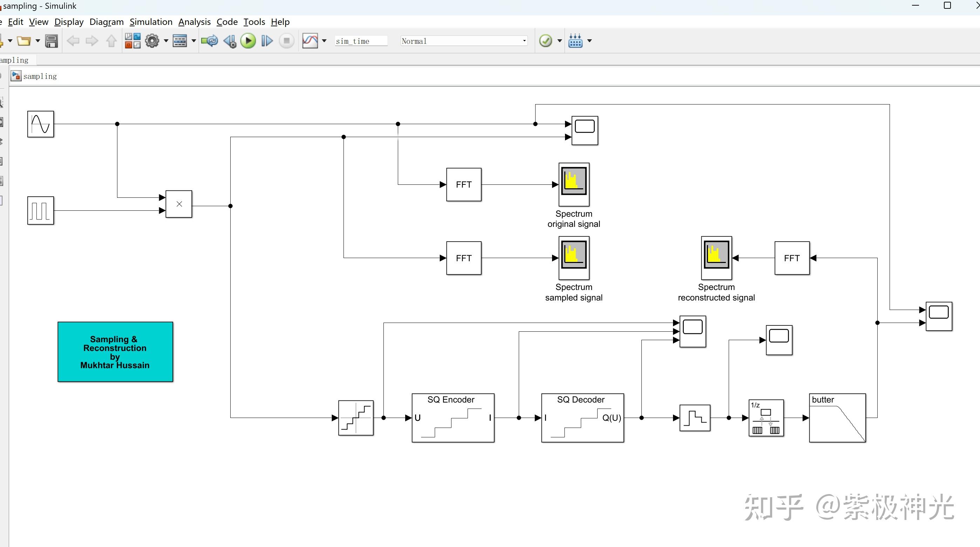Expand the Normal simulation mode dropdown
The image size is (980, 547).
point(524,41)
